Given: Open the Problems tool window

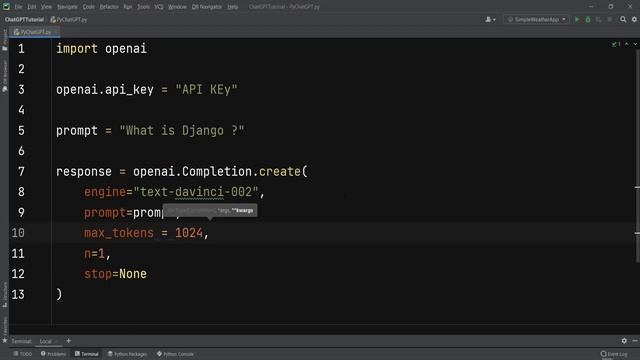Looking at the screenshot, I should click(53, 354).
